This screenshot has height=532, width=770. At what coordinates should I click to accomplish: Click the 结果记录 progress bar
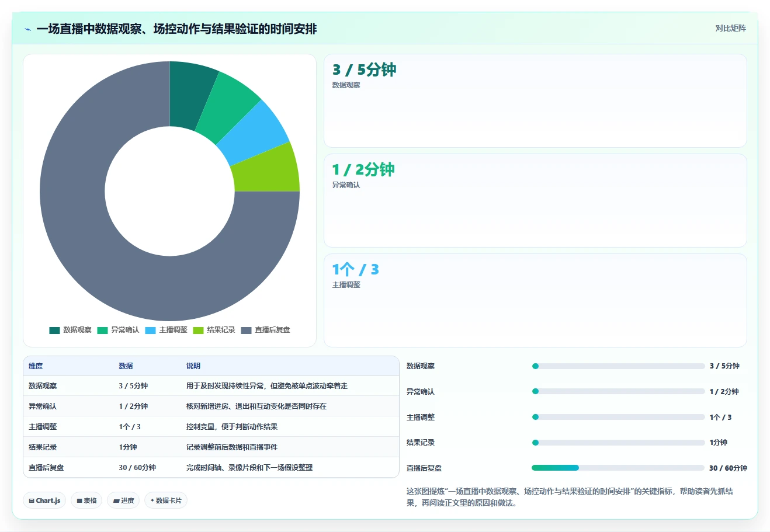click(x=618, y=443)
